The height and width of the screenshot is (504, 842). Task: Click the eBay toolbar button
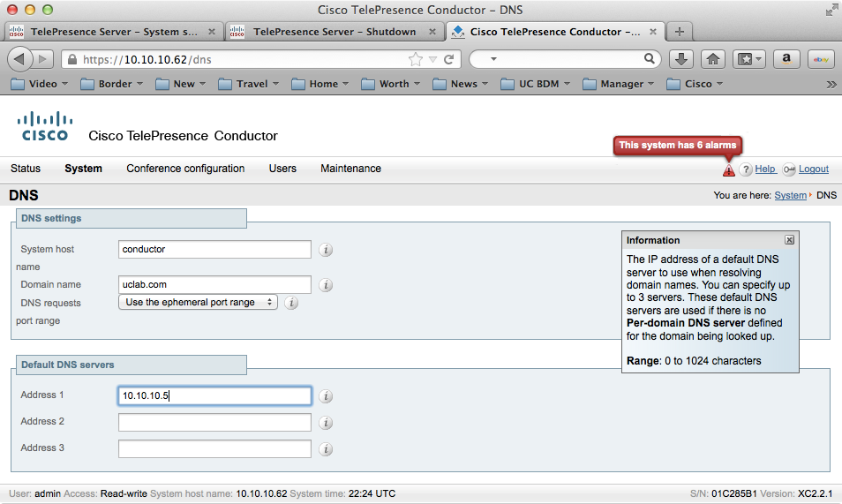[x=821, y=59]
